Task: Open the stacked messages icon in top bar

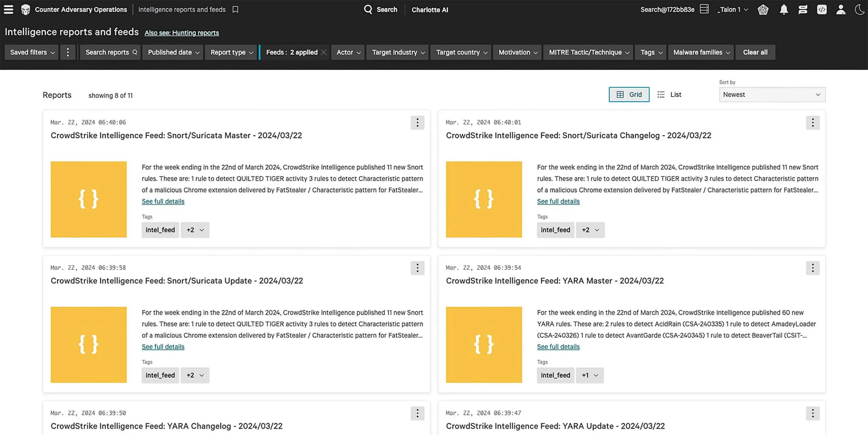Action: [x=803, y=10]
